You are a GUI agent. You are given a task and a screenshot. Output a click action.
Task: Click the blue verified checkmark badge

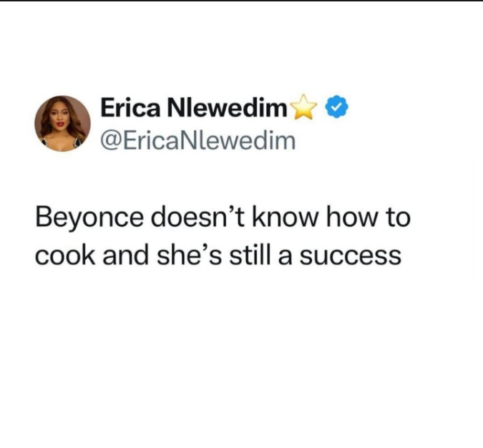[x=337, y=107]
